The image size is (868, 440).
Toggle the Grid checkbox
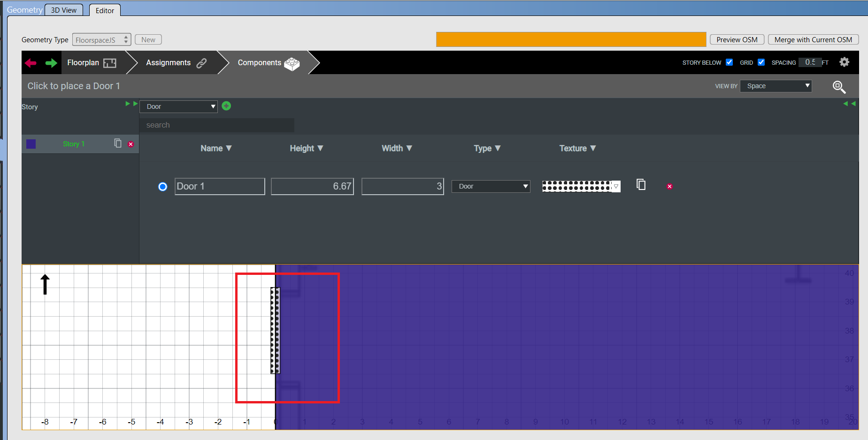[x=761, y=62]
